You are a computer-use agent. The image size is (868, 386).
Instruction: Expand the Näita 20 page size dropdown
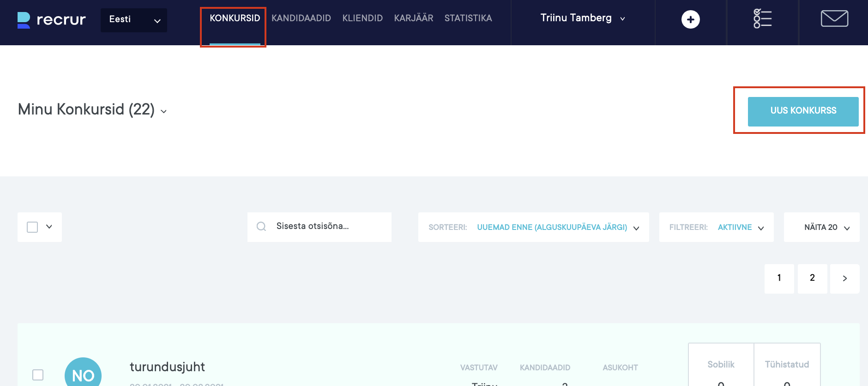821,227
